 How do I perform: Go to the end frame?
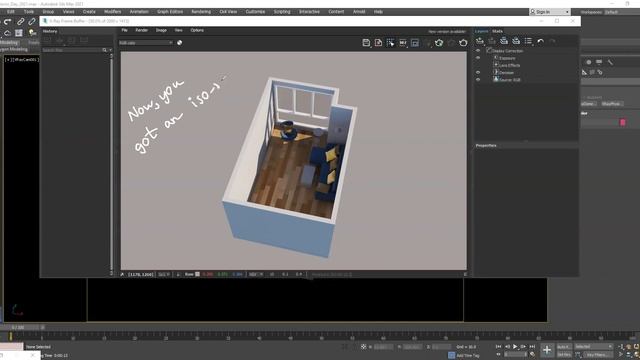(532, 347)
